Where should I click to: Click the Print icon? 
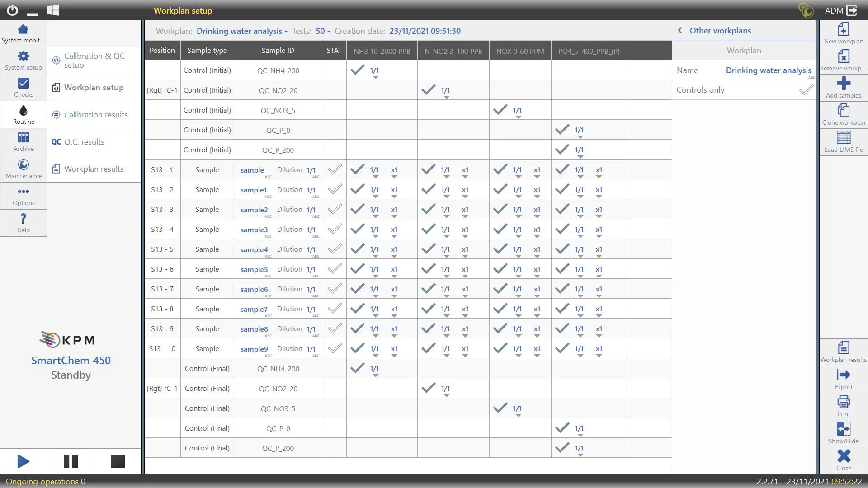(x=843, y=402)
